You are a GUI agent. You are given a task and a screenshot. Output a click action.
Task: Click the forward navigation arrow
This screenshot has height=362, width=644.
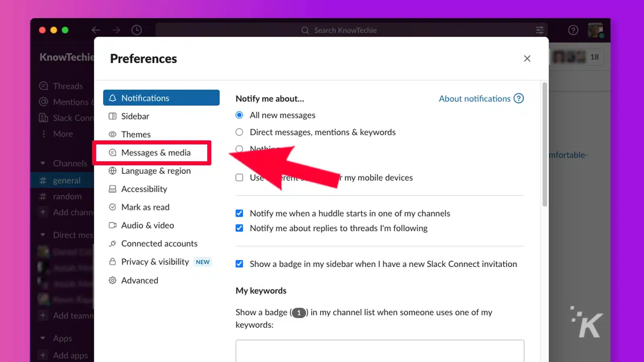116,30
